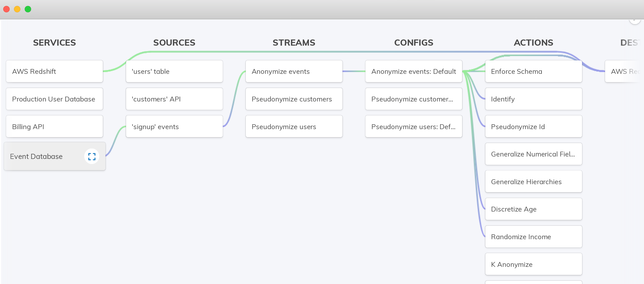This screenshot has width=644, height=284.
Task: Click the 'signup' events source node
Action: [x=174, y=127]
